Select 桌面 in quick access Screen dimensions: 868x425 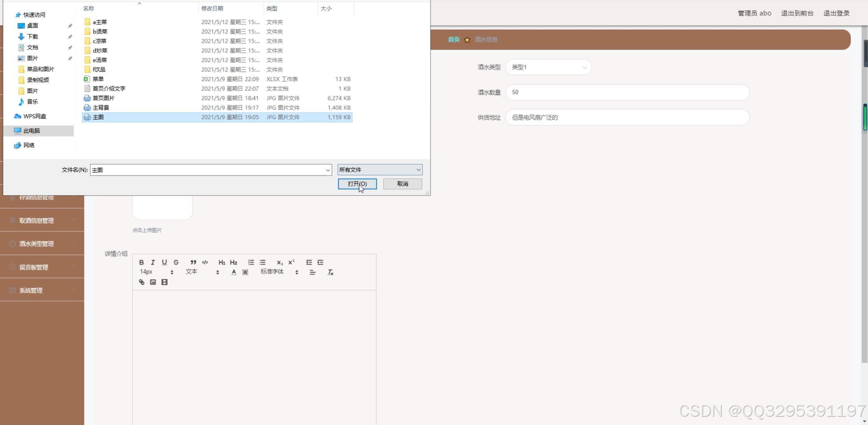[x=32, y=26]
